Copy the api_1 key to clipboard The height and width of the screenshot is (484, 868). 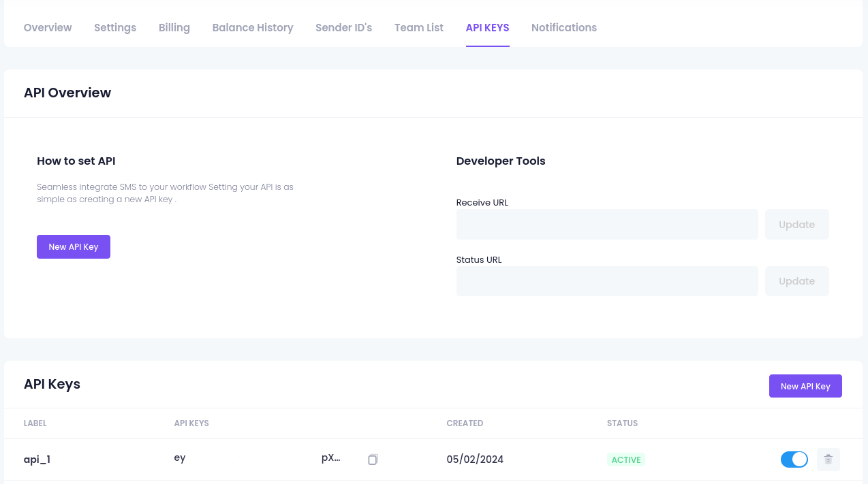(373, 459)
